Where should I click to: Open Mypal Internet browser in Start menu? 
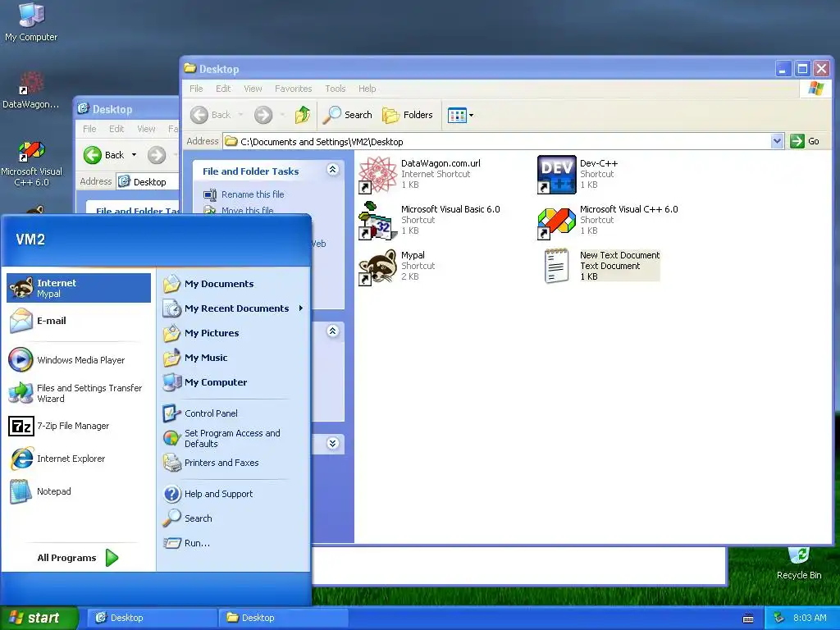click(79, 288)
